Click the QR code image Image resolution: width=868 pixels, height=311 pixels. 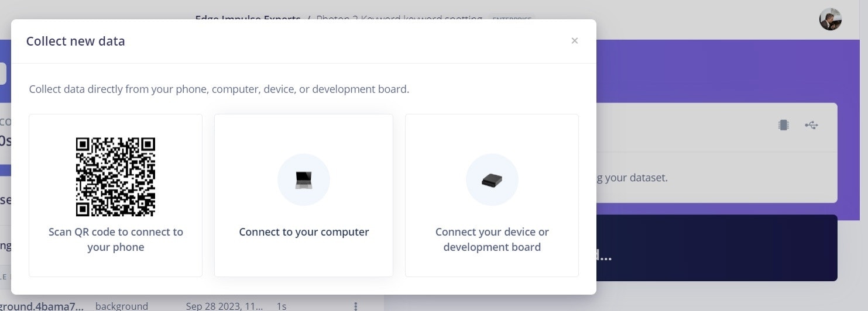click(115, 177)
